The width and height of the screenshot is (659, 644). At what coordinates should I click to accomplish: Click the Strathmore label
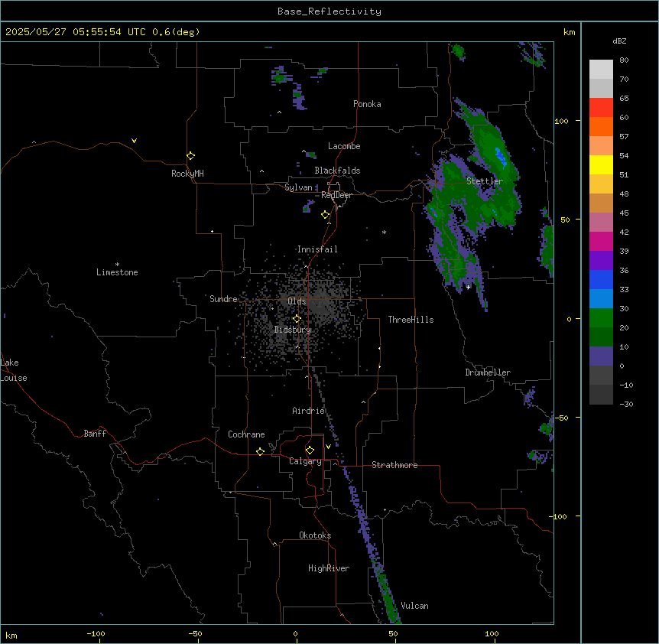point(394,465)
